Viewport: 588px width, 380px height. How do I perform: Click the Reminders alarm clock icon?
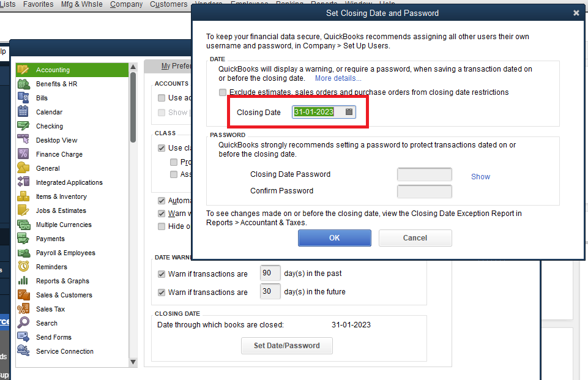pos(23,266)
